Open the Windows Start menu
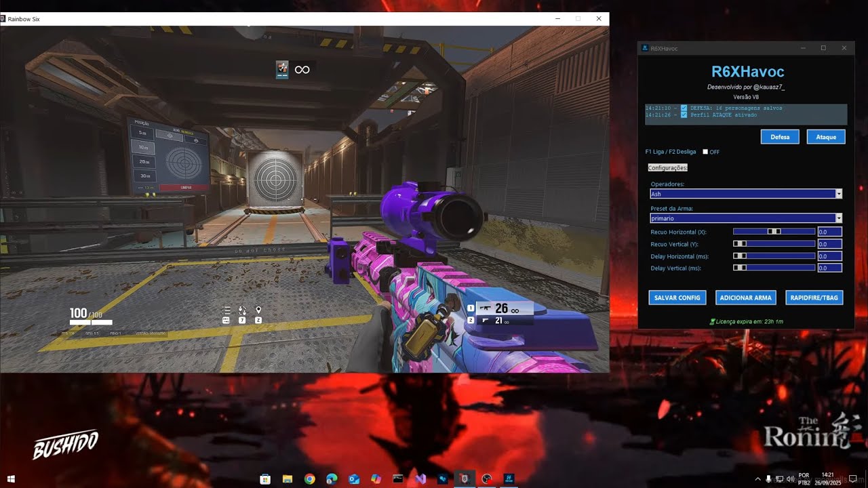This screenshot has width=868, height=488. (x=11, y=479)
